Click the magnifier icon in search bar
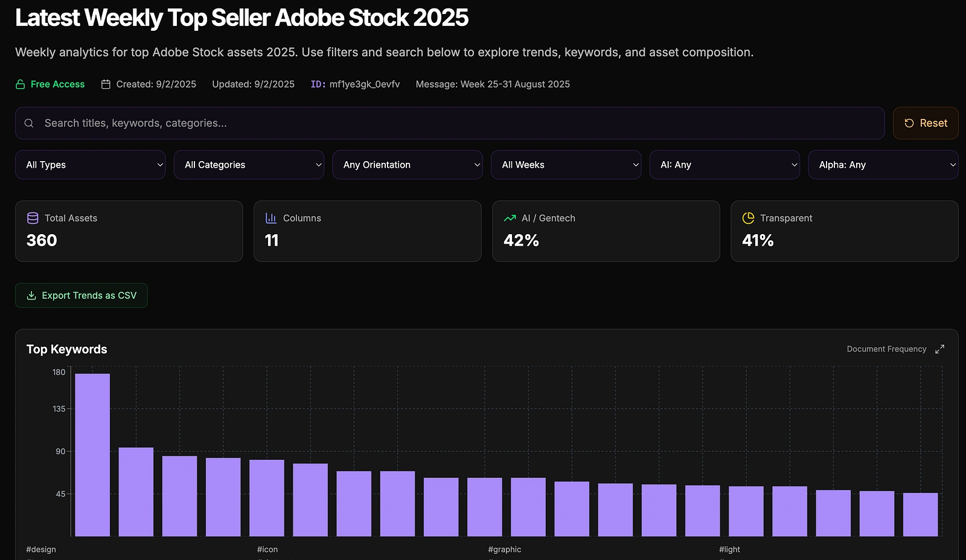 (x=29, y=123)
